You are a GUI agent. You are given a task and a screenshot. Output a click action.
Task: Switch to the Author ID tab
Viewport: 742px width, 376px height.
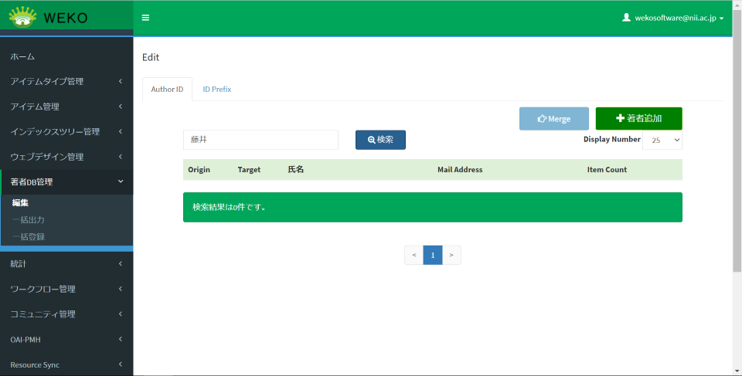[x=167, y=89]
